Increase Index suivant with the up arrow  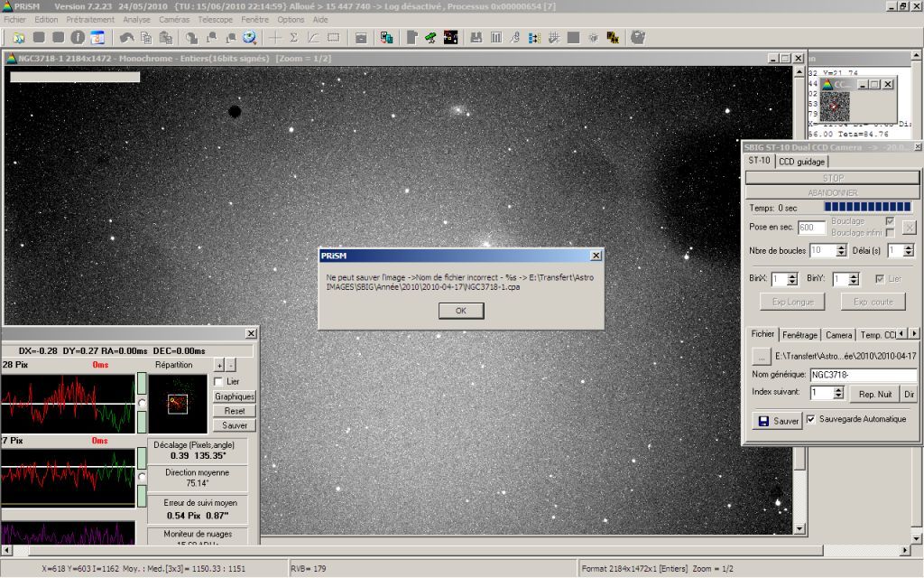click(x=838, y=389)
